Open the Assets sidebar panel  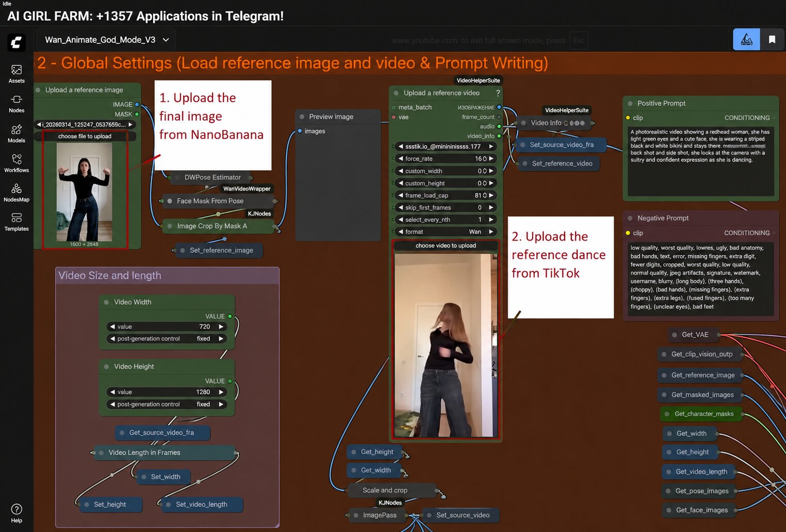[x=17, y=74]
